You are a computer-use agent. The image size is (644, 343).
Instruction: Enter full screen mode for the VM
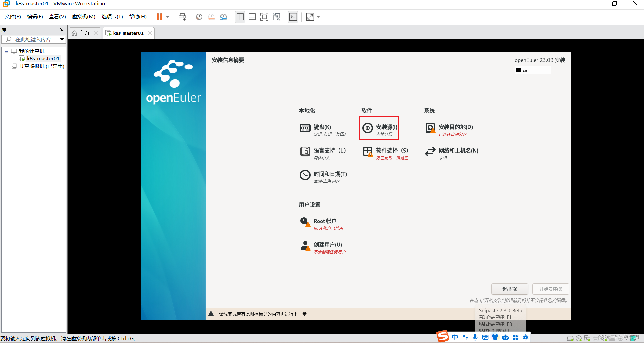pyautogui.click(x=265, y=17)
